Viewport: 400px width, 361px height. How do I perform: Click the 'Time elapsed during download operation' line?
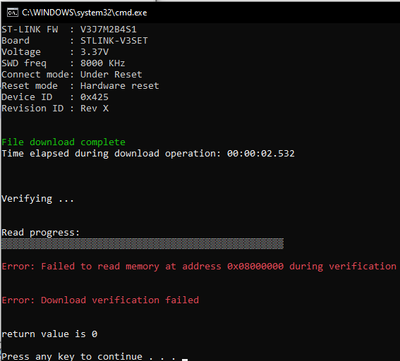[x=148, y=154]
